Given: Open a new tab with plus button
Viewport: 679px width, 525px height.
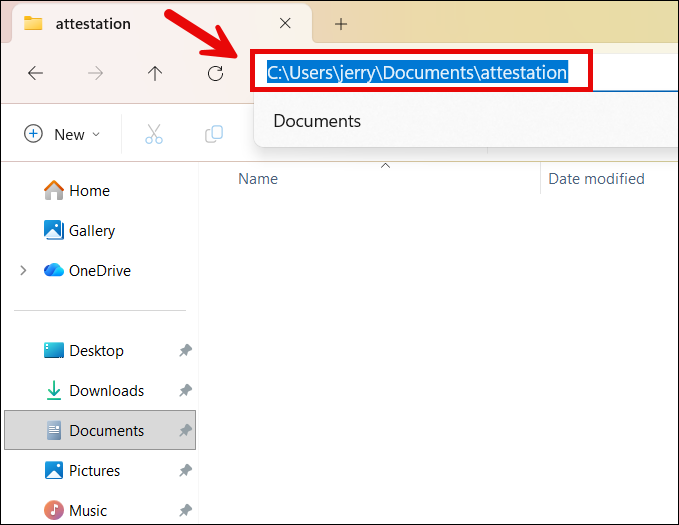Looking at the screenshot, I should coord(341,24).
